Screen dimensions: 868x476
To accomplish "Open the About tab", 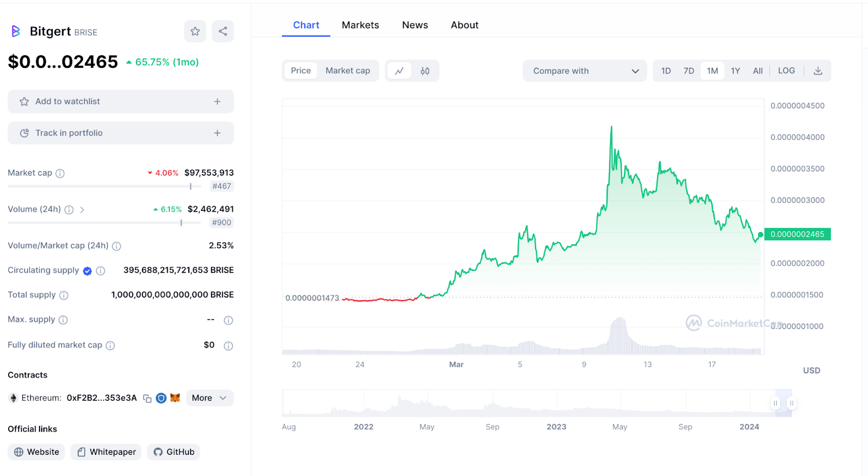I will point(465,25).
